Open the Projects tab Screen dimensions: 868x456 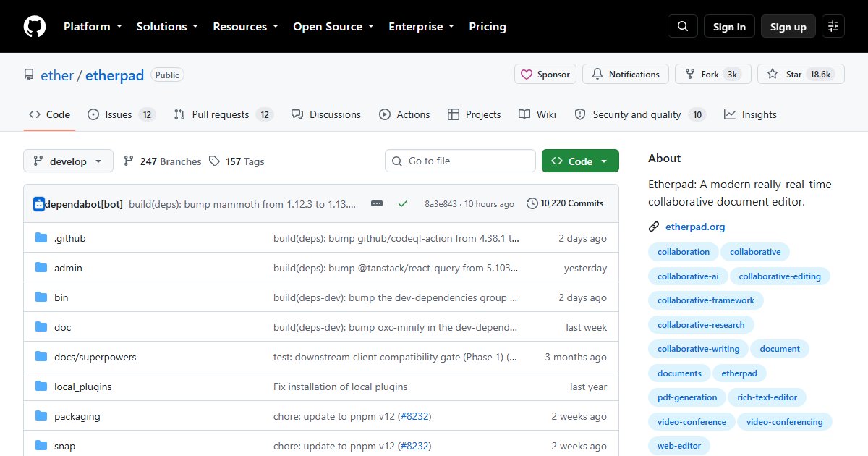tap(474, 114)
